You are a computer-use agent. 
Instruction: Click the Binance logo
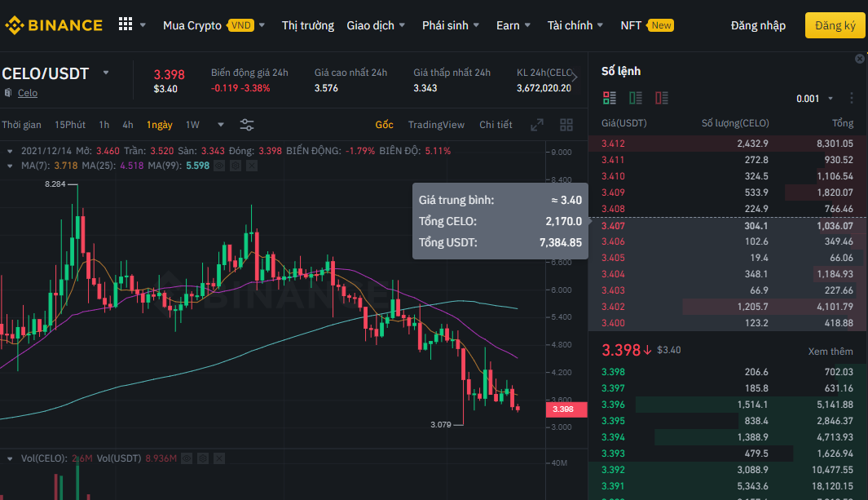[54, 25]
